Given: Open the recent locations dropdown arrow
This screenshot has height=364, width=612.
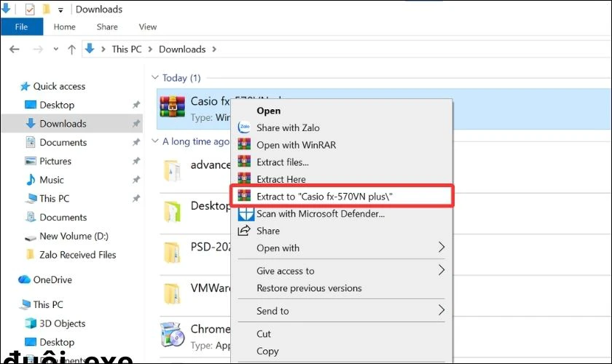Looking at the screenshot, I should click(x=56, y=50).
